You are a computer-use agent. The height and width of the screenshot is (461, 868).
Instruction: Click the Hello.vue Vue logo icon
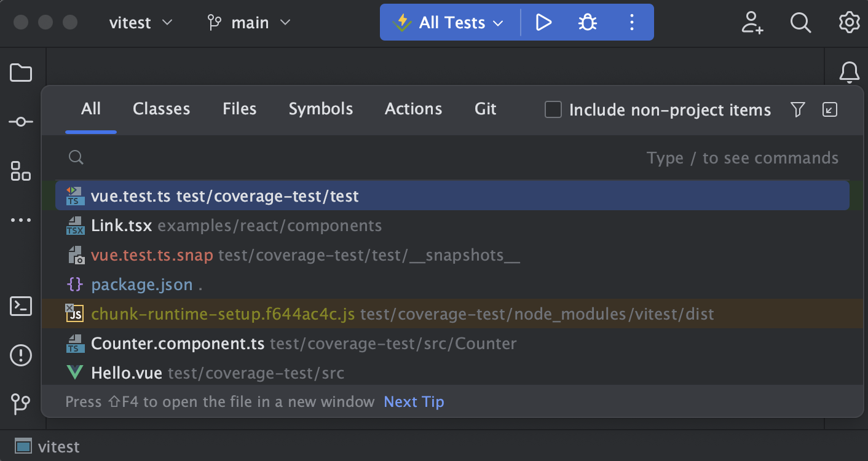(x=75, y=373)
